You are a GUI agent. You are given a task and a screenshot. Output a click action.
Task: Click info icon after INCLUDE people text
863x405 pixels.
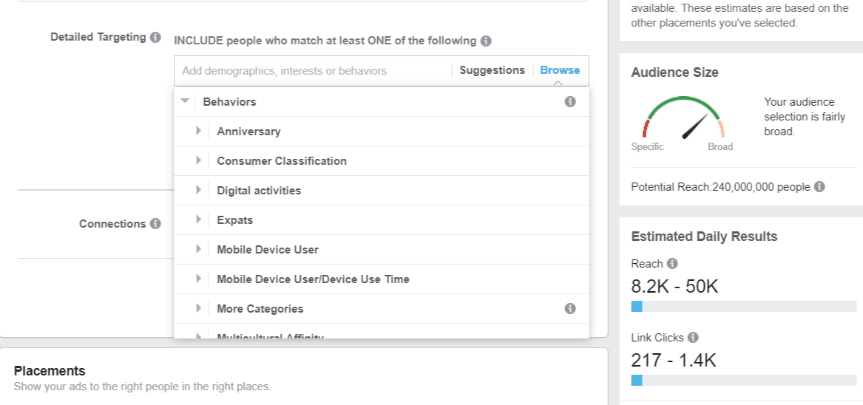pos(486,41)
